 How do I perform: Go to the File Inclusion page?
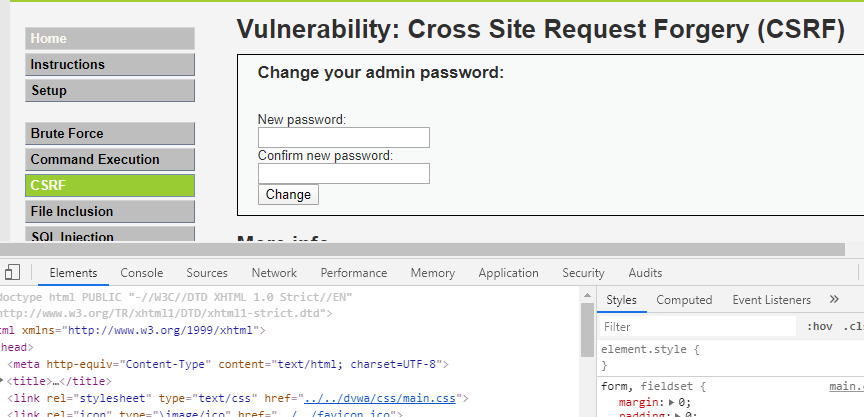[110, 212]
